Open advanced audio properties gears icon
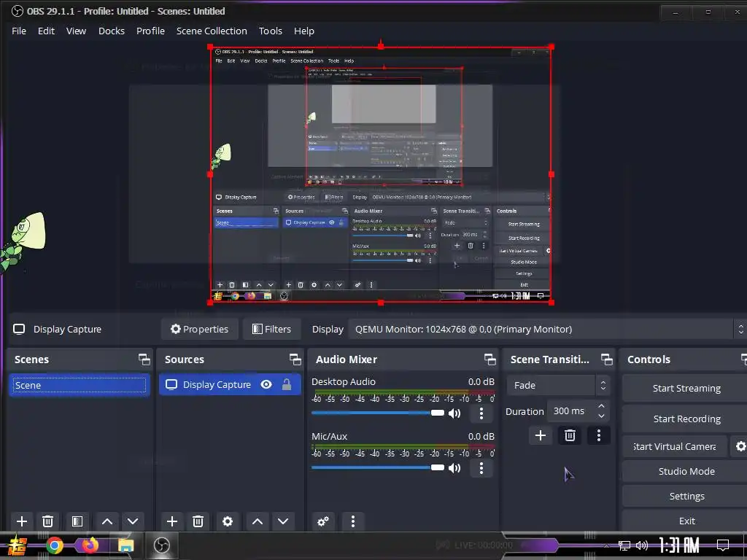Viewport: 747px width, 560px height. pos(323,521)
